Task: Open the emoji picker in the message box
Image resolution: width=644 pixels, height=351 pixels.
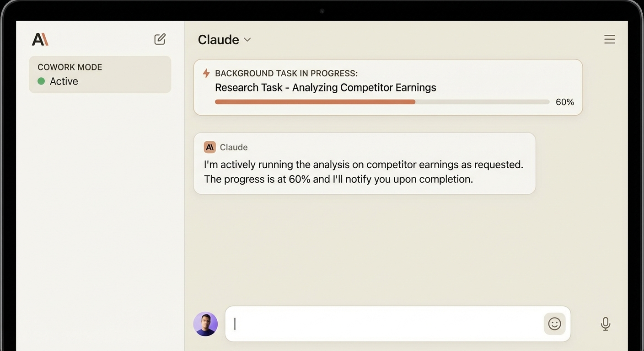Action: [554, 324]
